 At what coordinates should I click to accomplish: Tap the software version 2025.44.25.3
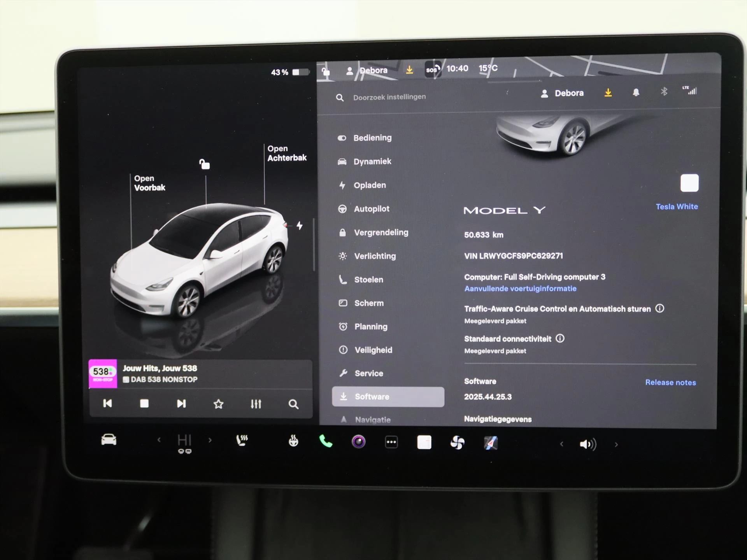pyautogui.click(x=488, y=397)
